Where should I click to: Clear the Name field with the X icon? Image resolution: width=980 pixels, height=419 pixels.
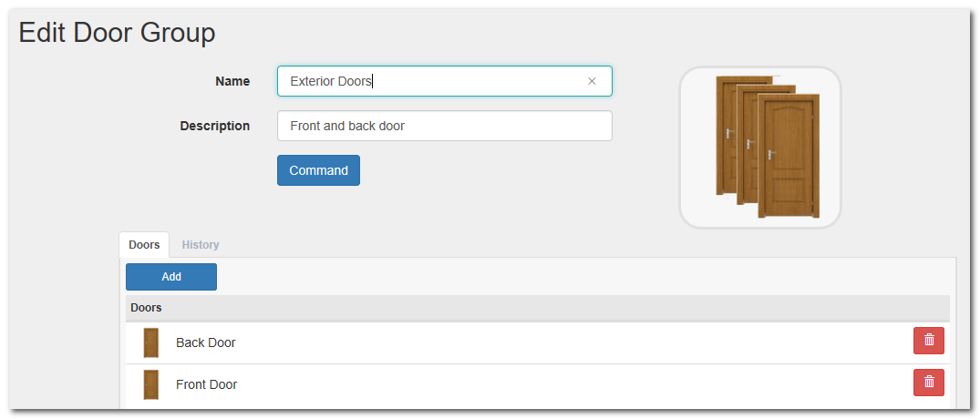(592, 81)
